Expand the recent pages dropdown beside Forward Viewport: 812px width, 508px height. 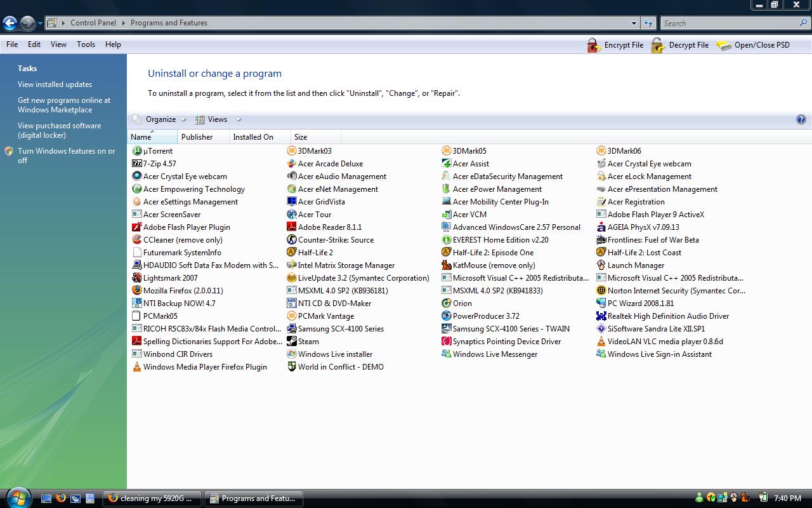pos(40,23)
